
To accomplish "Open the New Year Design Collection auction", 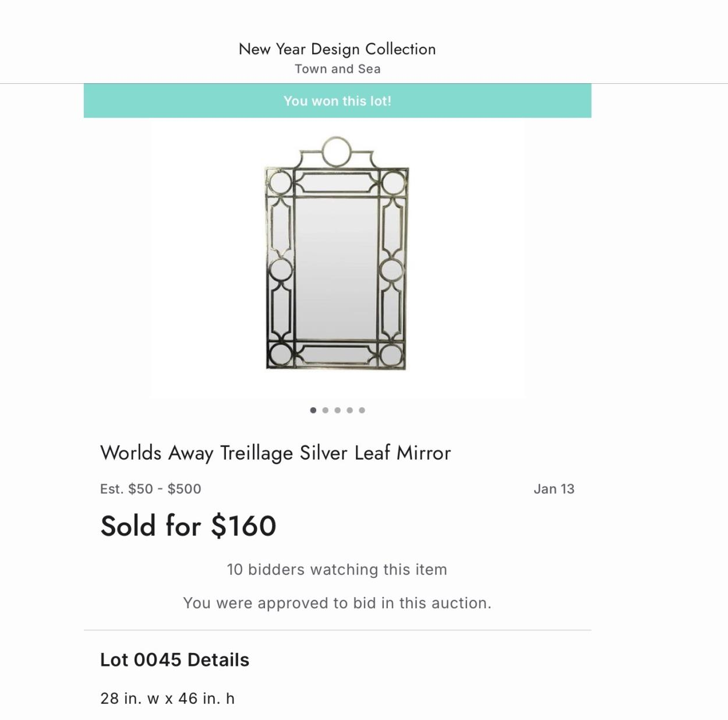I will pyautogui.click(x=337, y=49).
